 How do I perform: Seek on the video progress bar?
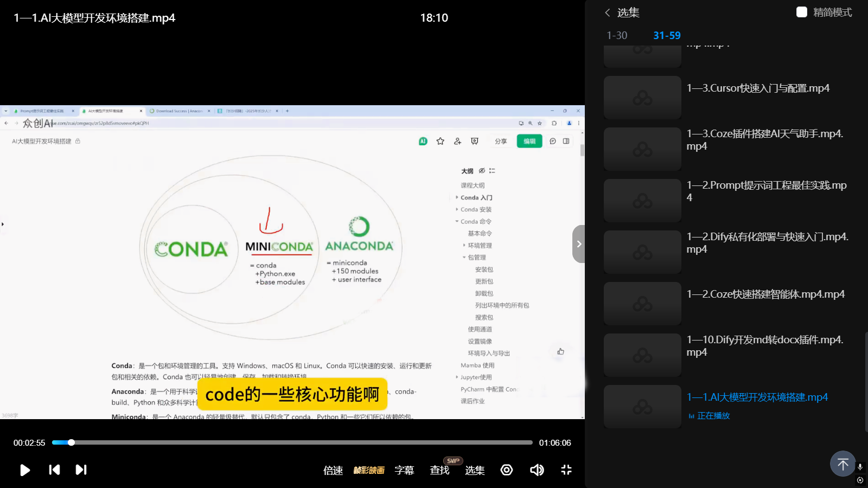[293, 442]
